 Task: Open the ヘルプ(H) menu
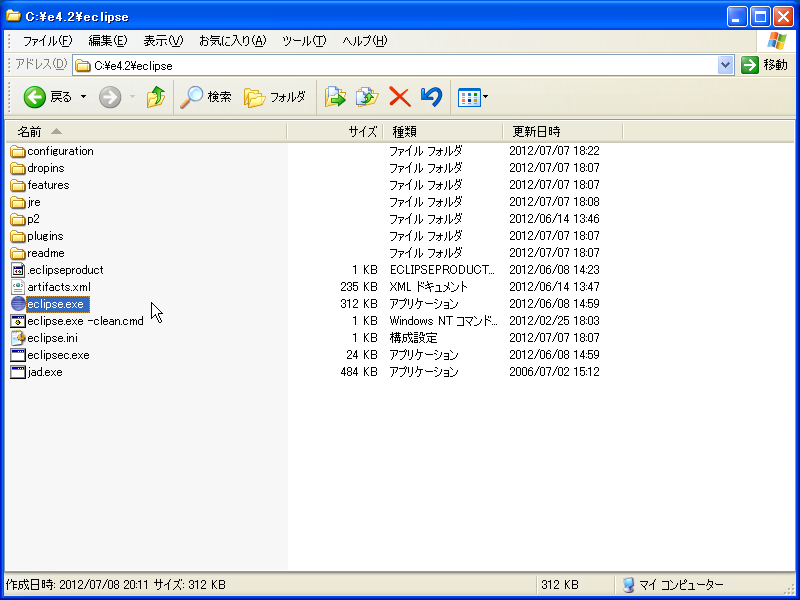[365, 41]
